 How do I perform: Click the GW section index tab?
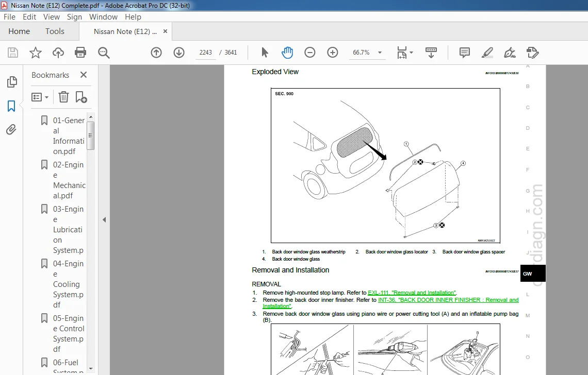pos(533,274)
